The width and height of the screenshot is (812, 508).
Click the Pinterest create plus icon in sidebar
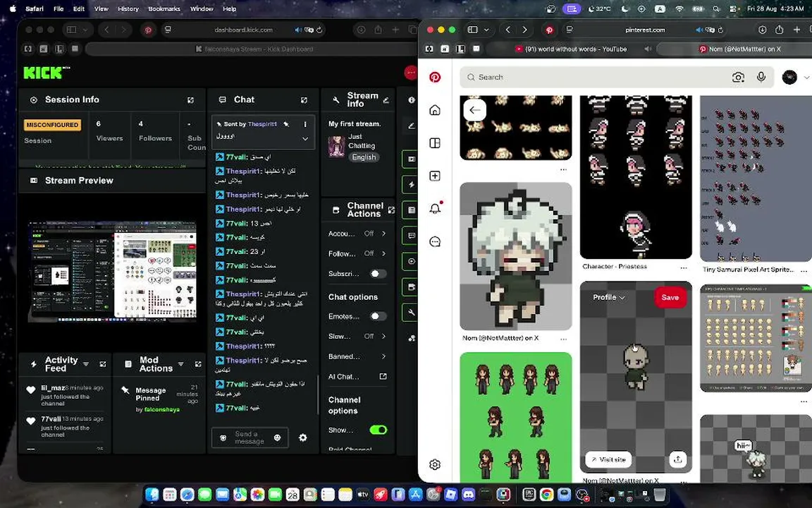pos(435,176)
